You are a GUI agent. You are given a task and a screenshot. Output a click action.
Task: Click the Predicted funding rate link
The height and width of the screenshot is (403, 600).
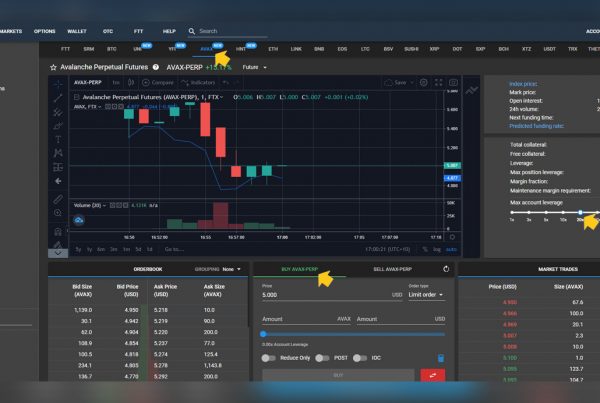tap(536, 126)
